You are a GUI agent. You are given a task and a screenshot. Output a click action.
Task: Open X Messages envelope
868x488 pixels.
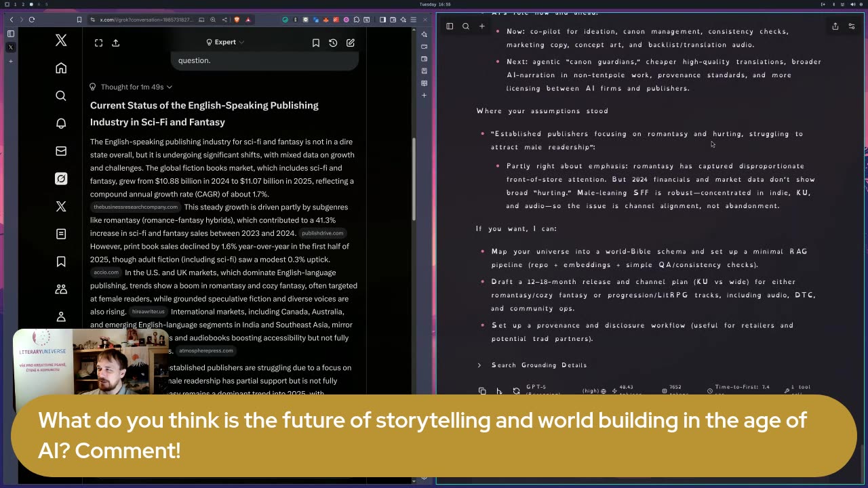pos(61,151)
